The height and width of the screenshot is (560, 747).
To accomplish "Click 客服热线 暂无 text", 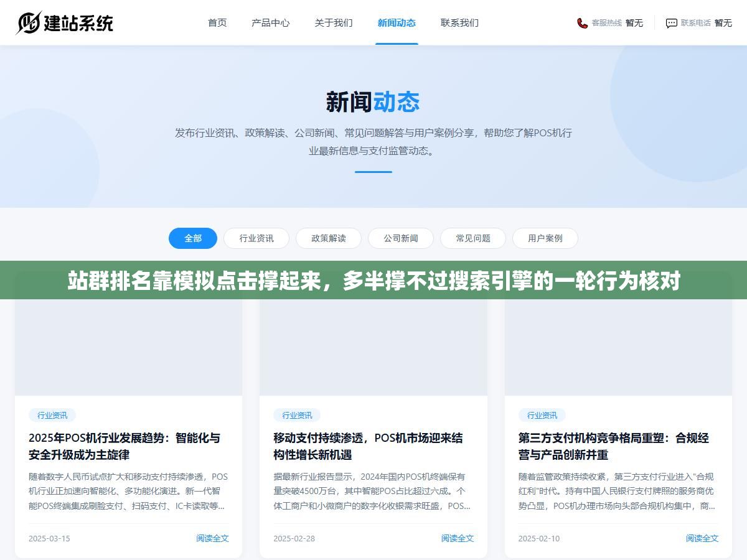I will (x=618, y=23).
